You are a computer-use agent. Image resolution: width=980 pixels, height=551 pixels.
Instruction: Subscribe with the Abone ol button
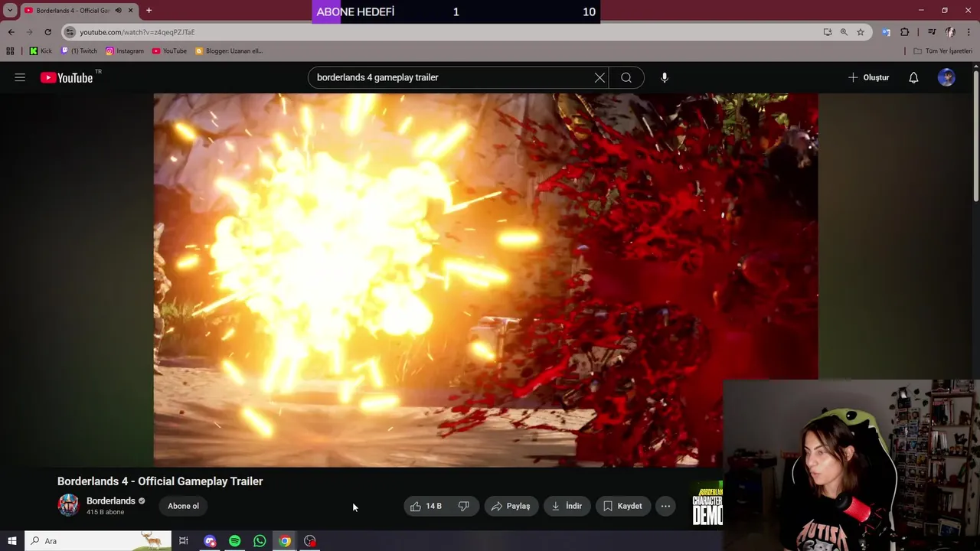click(x=183, y=506)
